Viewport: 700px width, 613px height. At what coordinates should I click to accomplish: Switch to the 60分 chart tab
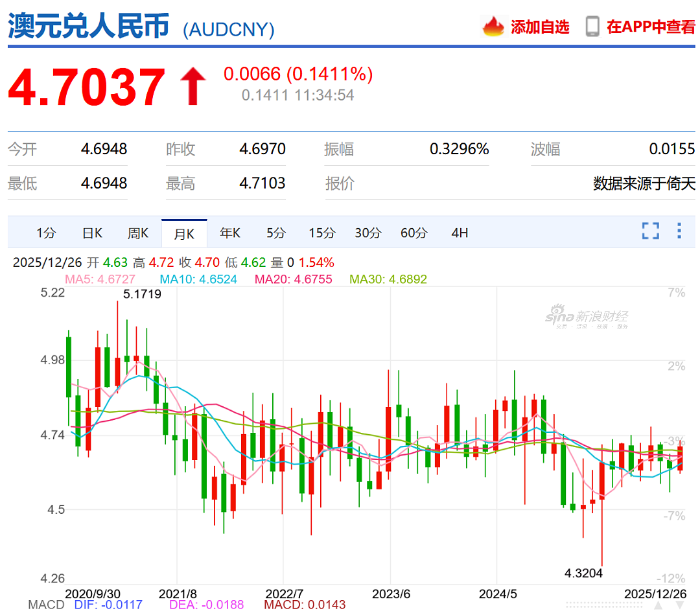pos(414,233)
